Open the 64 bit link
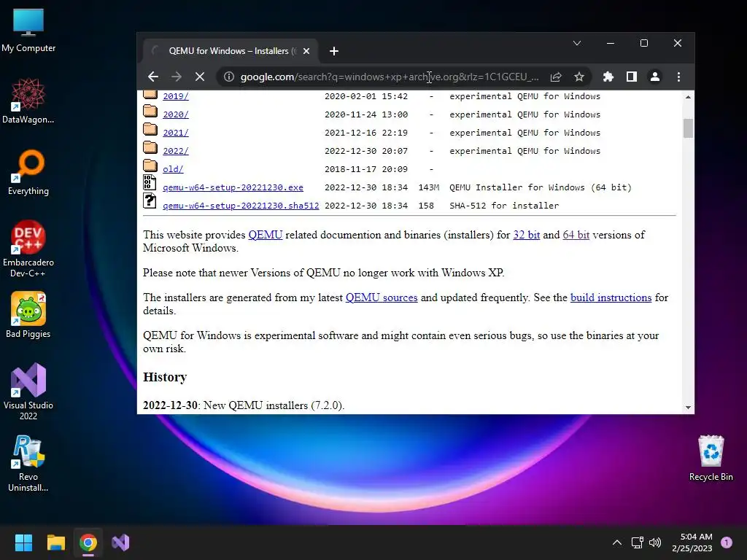The width and height of the screenshot is (747, 560). click(x=576, y=235)
